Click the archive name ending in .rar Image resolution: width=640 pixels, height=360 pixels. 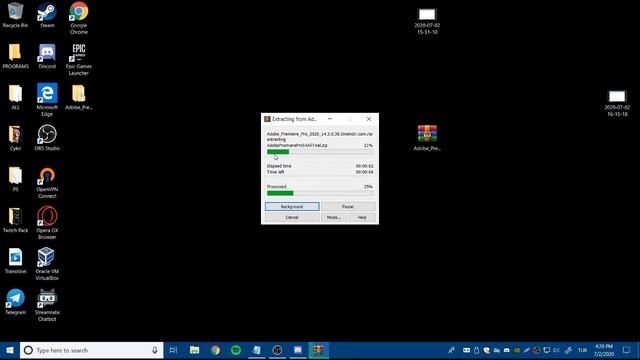click(x=320, y=134)
